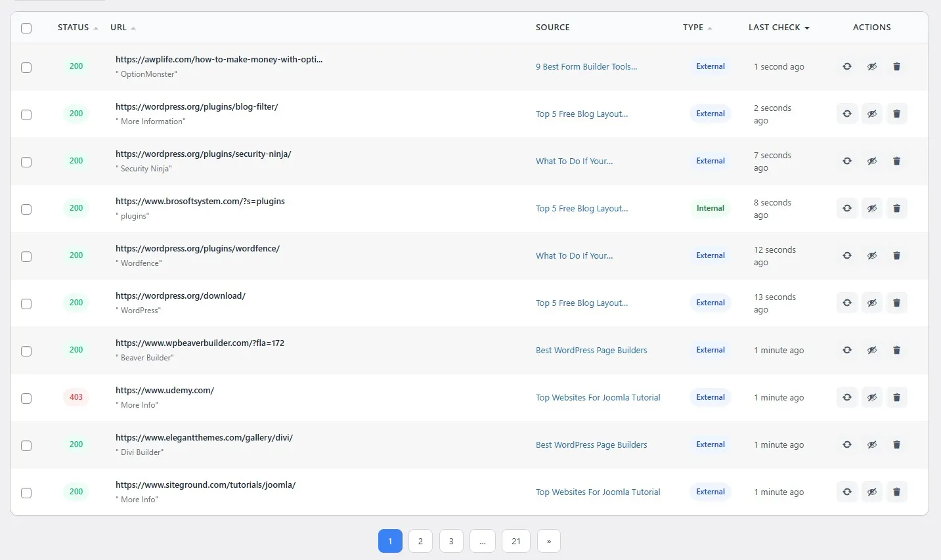Recheck the brosoftsystem.com internal link
Image resolution: width=941 pixels, height=560 pixels.
coord(847,208)
